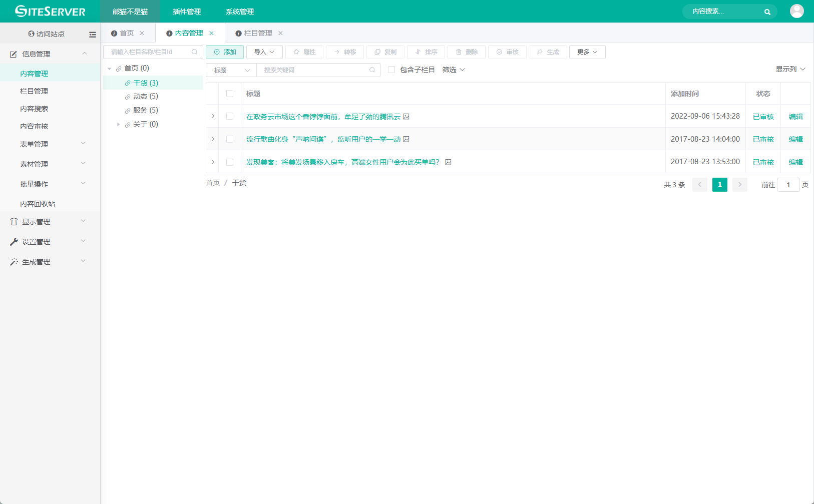This screenshot has height=504, width=814.
Task: Select 服务 (5) in channel tree
Action: coord(146,110)
